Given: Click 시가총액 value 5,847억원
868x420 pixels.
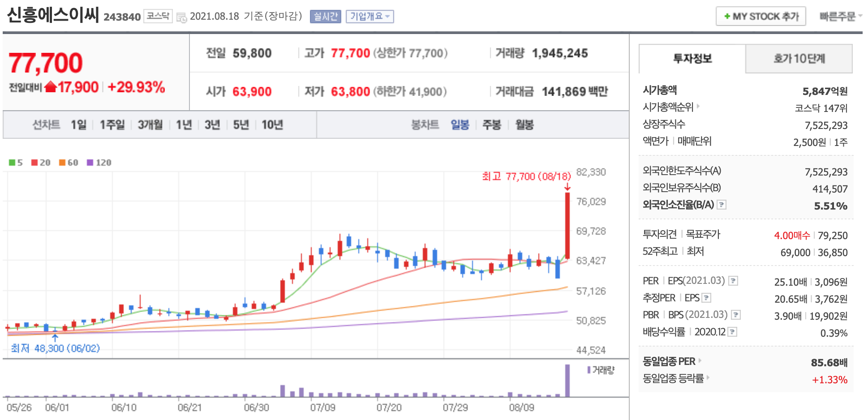Looking at the screenshot, I should (825, 91).
